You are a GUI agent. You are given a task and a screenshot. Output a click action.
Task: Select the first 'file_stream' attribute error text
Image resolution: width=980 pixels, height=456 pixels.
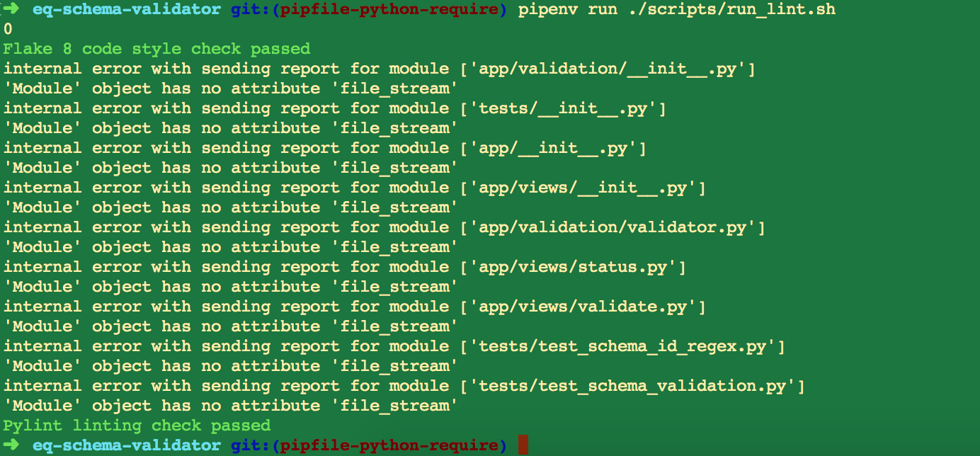tap(396, 88)
